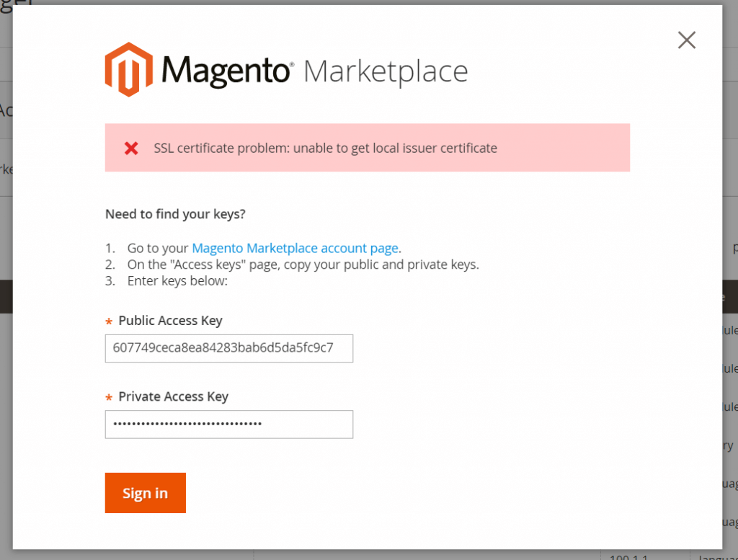Click inside the Private Access Key field

coord(228,425)
